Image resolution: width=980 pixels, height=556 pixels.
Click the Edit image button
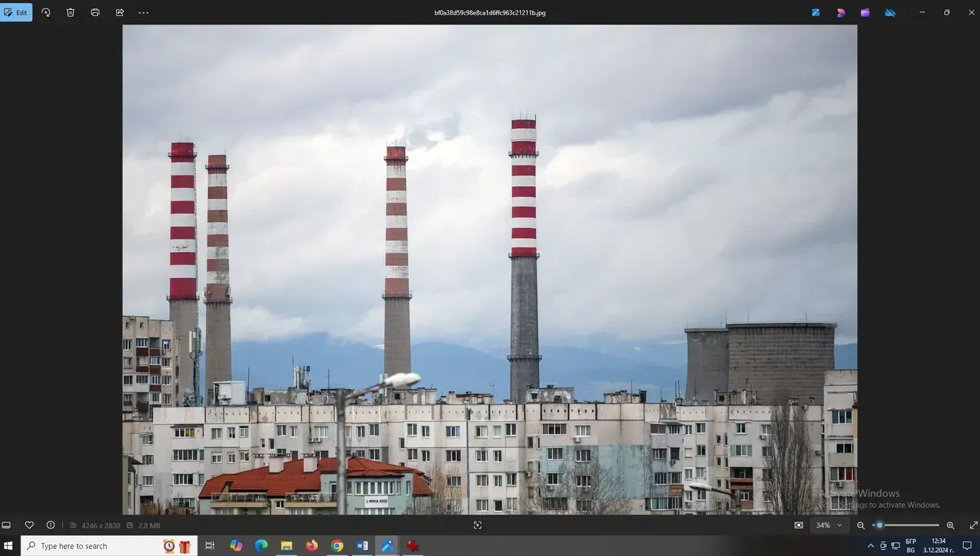(16, 12)
